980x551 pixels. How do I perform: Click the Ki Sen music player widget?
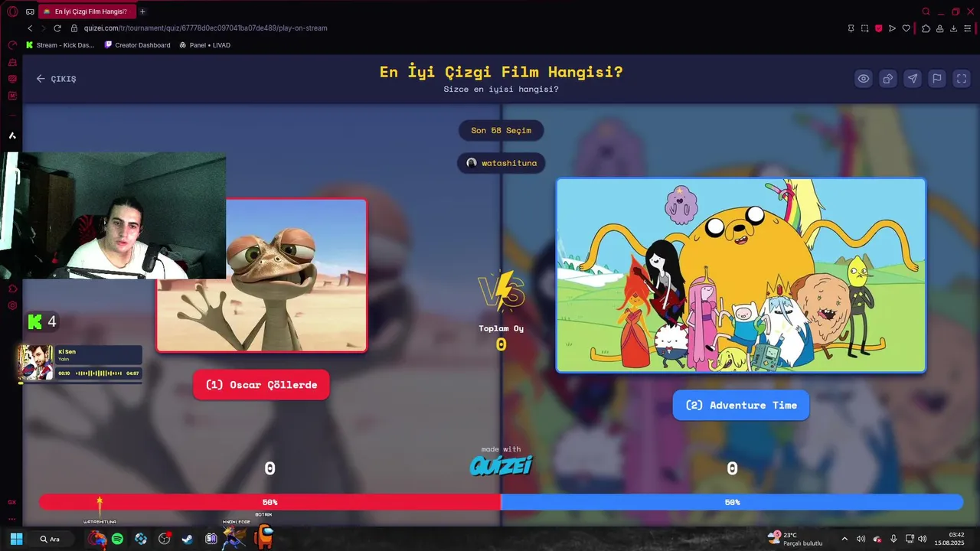(80, 363)
